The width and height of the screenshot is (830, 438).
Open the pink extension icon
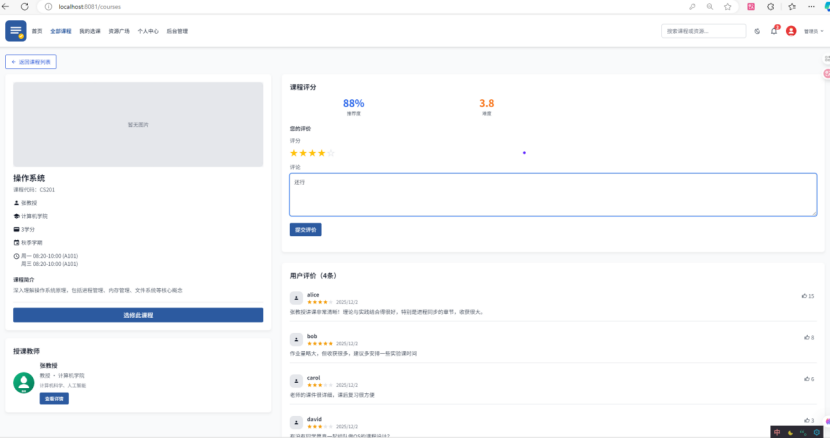(751, 7)
